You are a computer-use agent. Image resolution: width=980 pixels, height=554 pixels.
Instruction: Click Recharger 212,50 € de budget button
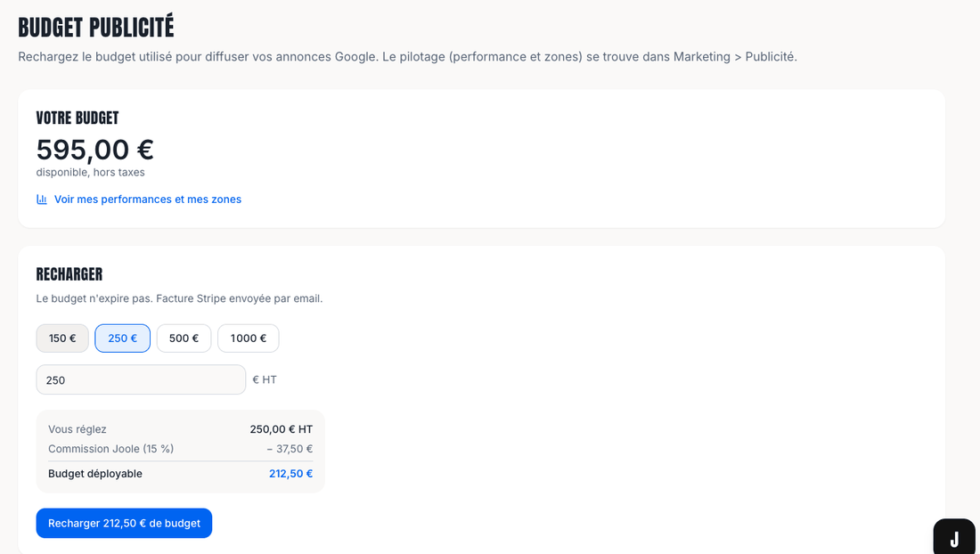point(125,524)
